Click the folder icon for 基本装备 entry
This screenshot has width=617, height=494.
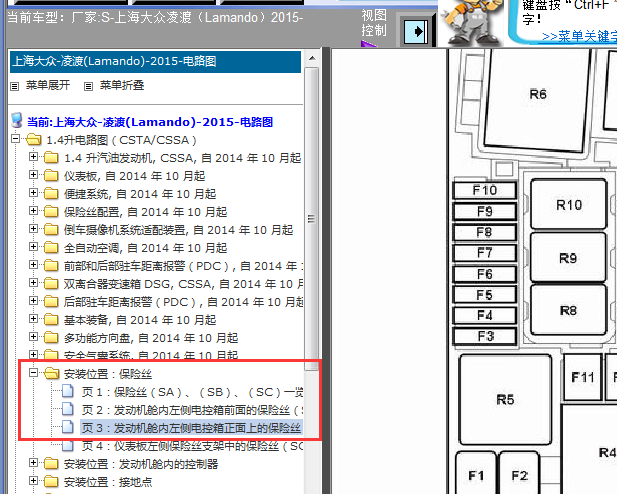pyautogui.click(x=51, y=320)
